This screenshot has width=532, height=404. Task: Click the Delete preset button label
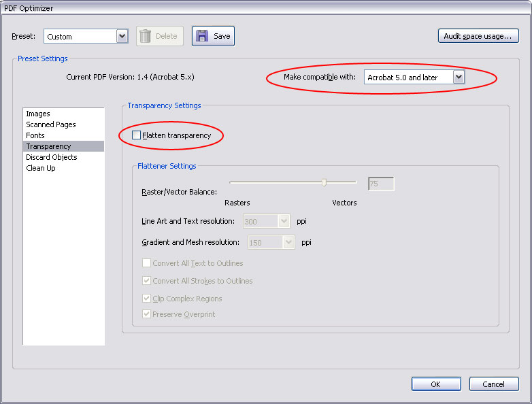(x=166, y=36)
